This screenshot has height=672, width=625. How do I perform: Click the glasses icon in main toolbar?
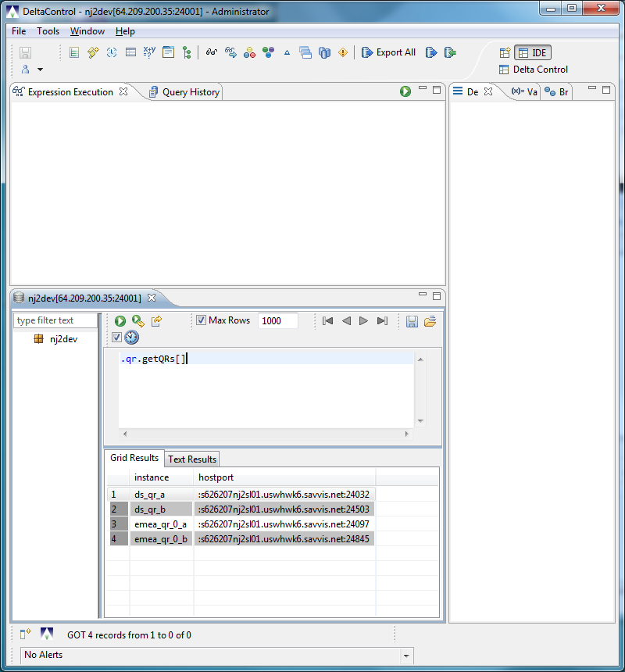(212, 52)
